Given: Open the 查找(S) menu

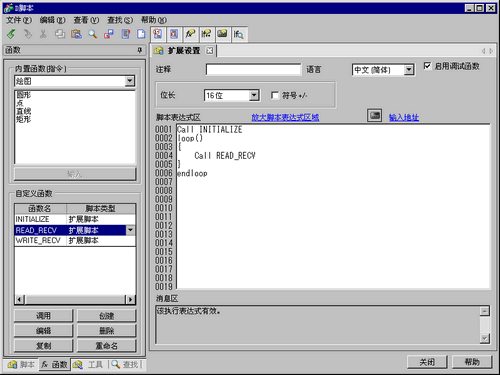Looking at the screenshot, I should pos(120,20).
